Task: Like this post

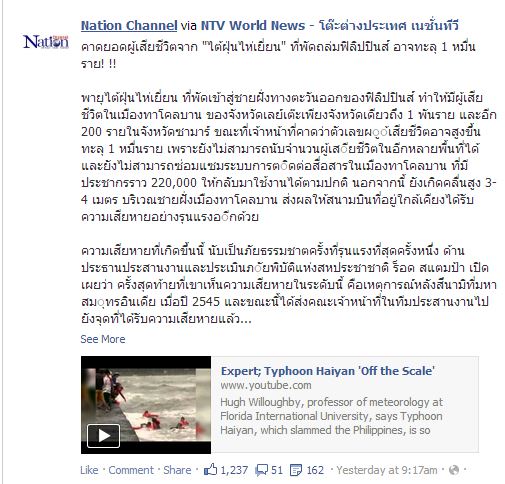Action: (89, 470)
